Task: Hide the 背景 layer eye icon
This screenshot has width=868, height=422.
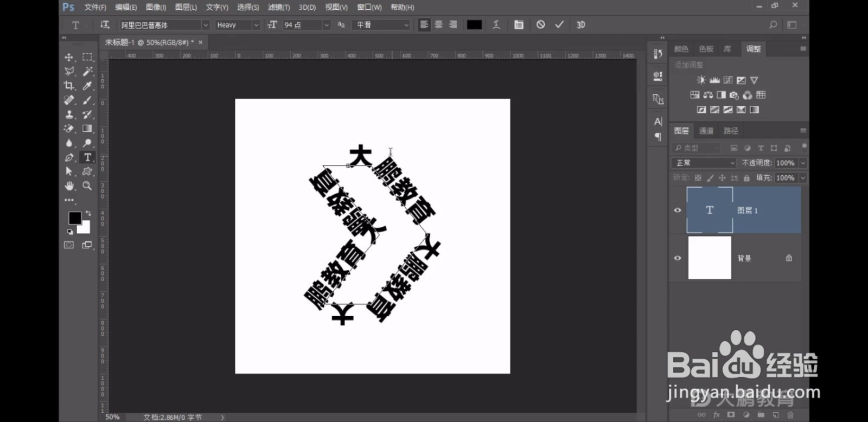Action: 678,258
